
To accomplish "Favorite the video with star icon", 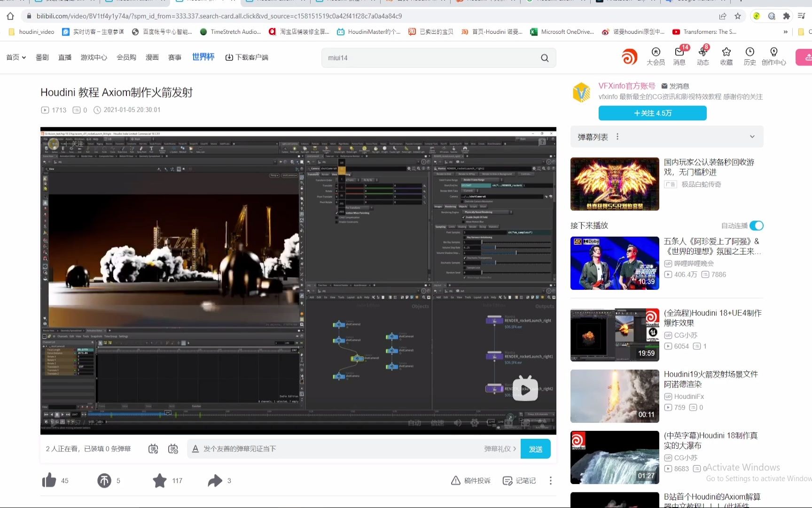I will (x=160, y=480).
